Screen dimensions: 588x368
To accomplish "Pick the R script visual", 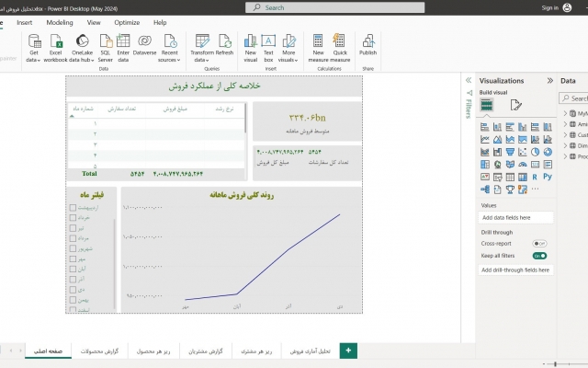I will point(535,177).
